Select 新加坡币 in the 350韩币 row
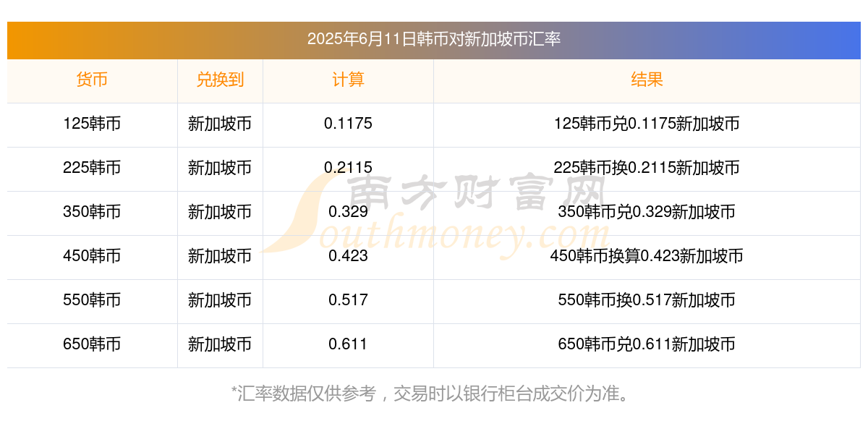Viewport: 868px width, 434px height. coord(220,212)
